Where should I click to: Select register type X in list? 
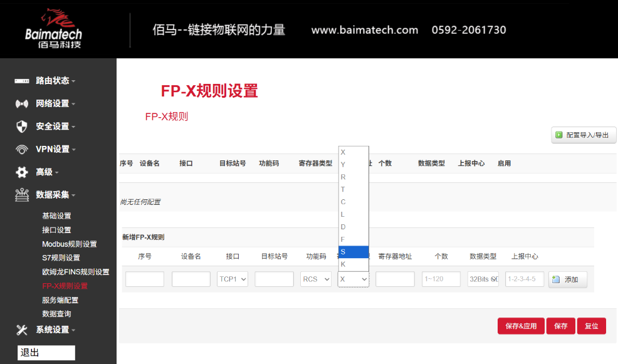point(354,152)
